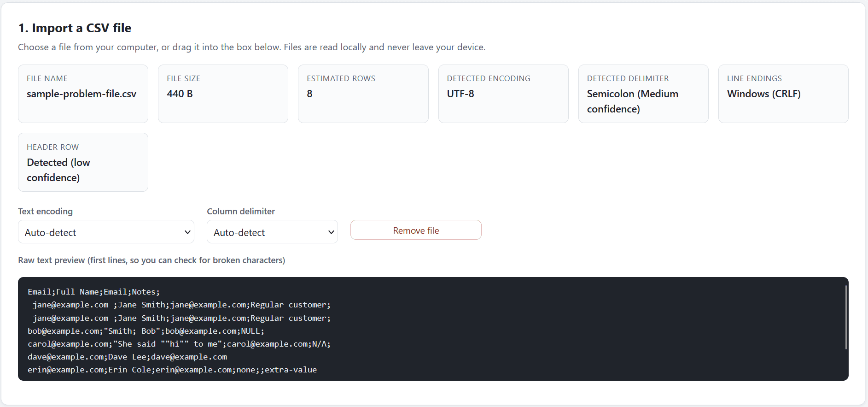
Task: Click the estimated rows value 8
Action: [x=309, y=94]
